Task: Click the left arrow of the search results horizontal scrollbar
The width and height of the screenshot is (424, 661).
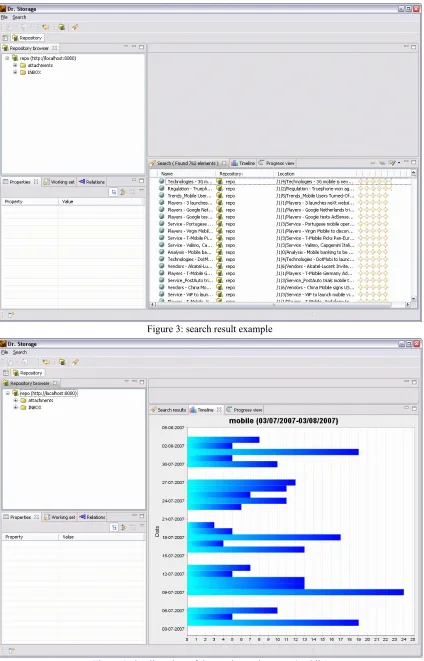Action: tap(153, 304)
